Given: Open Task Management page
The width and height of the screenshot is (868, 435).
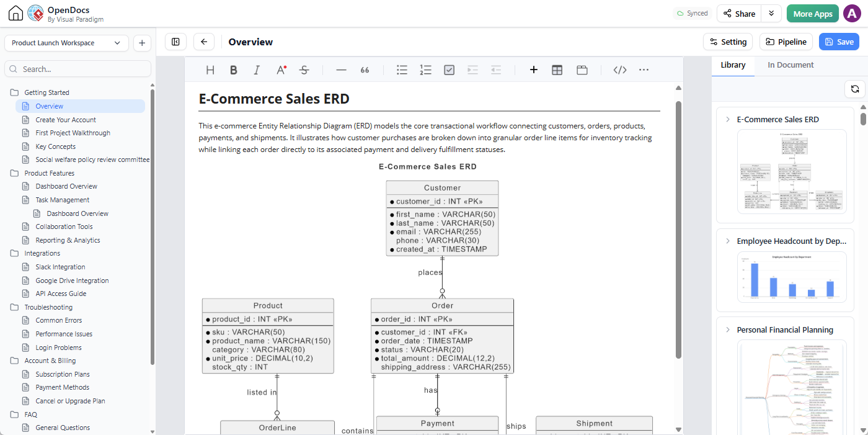Looking at the screenshot, I should click(x=62, y=200).
